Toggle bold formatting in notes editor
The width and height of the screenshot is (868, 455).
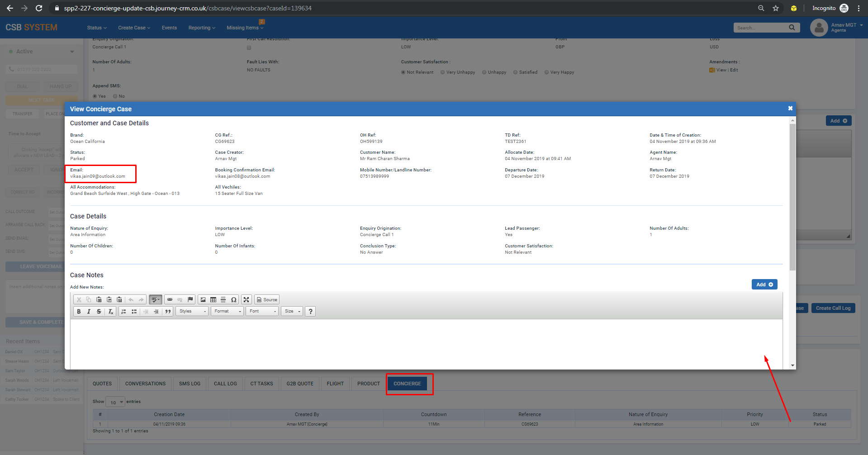[x=79, y=311]
